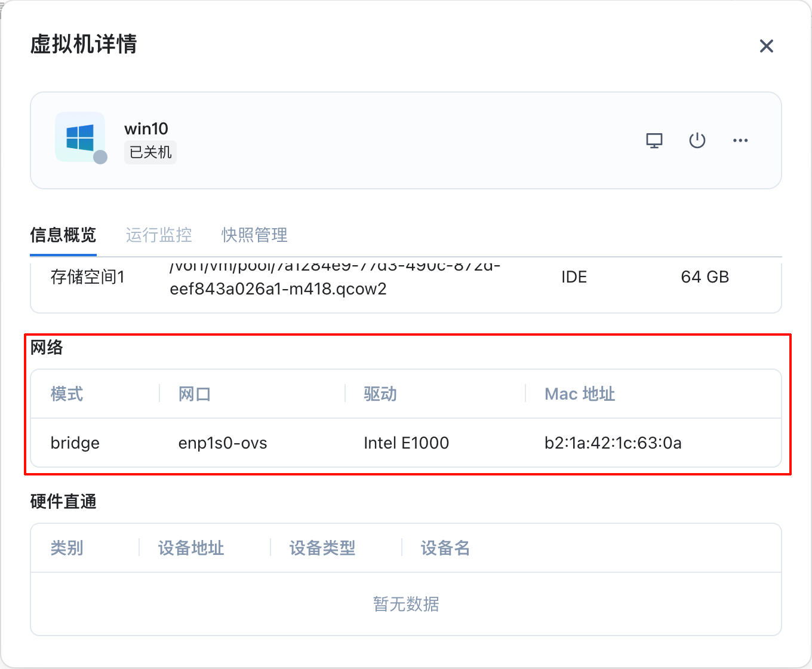Click the win10 VM name
Image resolution: width=812 pixels, height=669 pixels.
click(146, 128)
